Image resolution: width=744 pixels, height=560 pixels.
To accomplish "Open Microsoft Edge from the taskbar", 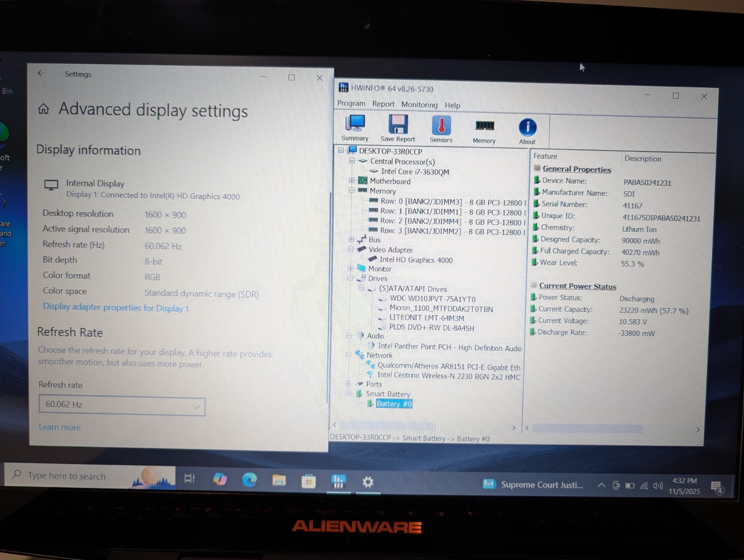I will pos(250,480).
